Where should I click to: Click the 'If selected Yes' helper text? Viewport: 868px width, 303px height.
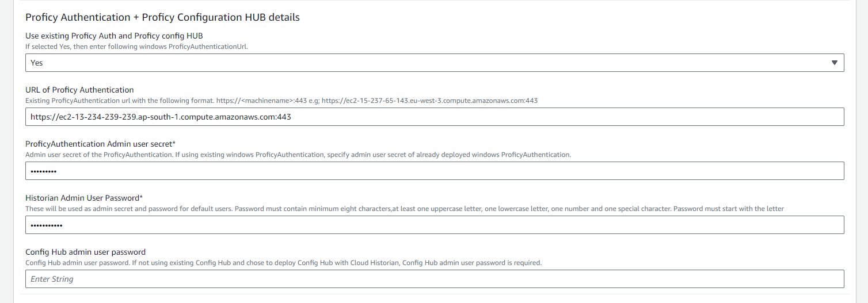pyautogui.click(x=136, y=47)
